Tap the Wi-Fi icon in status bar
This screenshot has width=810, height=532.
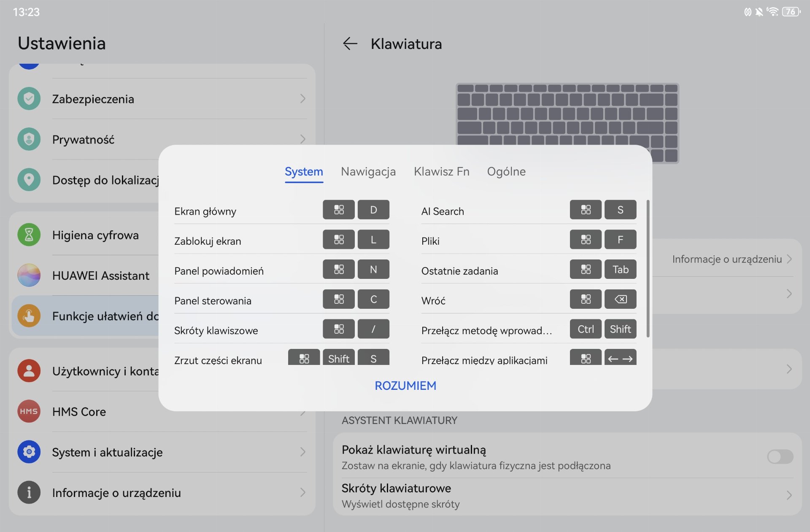point(772,11)
